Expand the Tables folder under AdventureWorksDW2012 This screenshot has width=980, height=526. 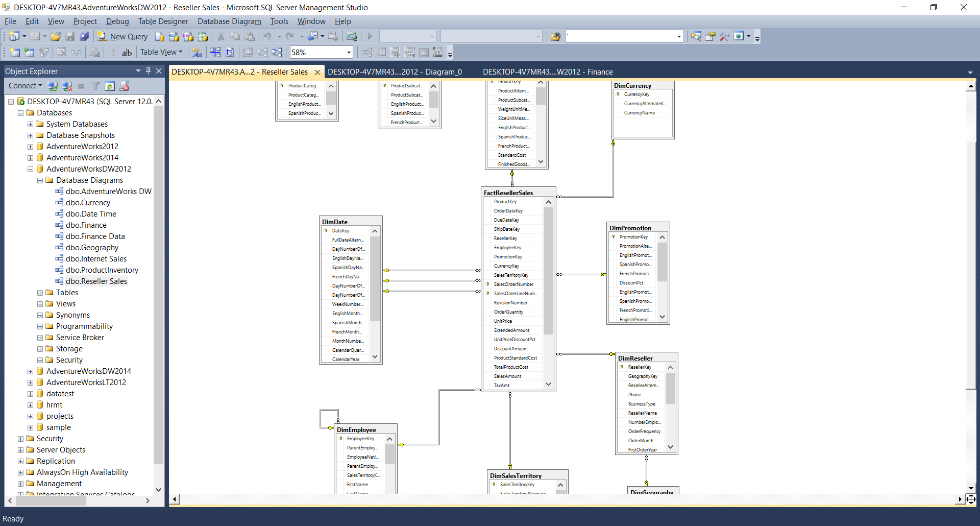[x=40, y=293]
